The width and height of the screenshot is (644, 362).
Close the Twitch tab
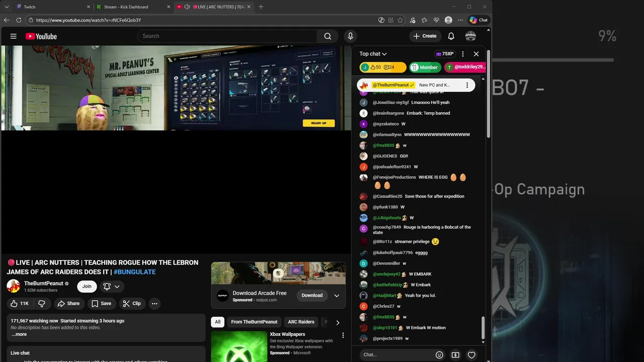point(89,7)
